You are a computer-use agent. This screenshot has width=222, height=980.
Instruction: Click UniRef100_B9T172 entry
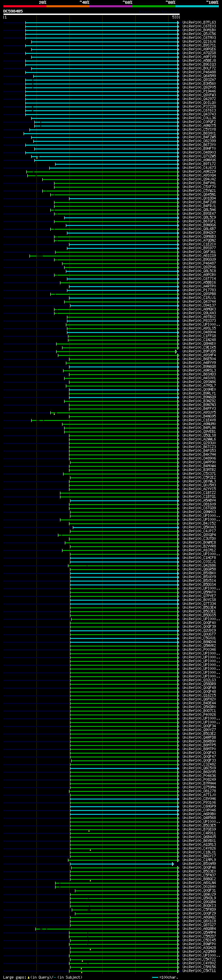(x=199, y=164)
